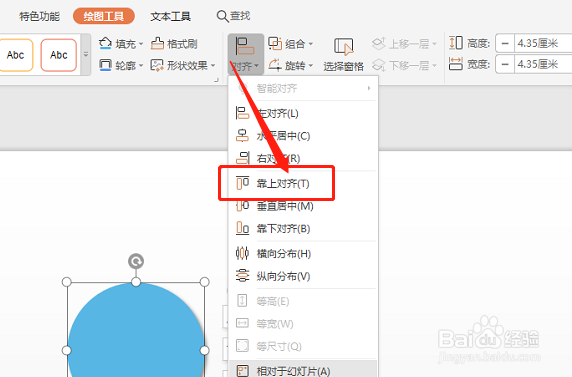The width and height of the screenshot is (572, 377).
Task: Choose 靠上对齐(T) from align menu
Action: 304,183
